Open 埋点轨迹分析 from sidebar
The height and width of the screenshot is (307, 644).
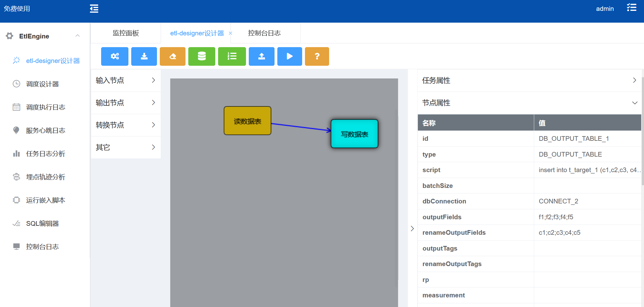pos(46,177)
